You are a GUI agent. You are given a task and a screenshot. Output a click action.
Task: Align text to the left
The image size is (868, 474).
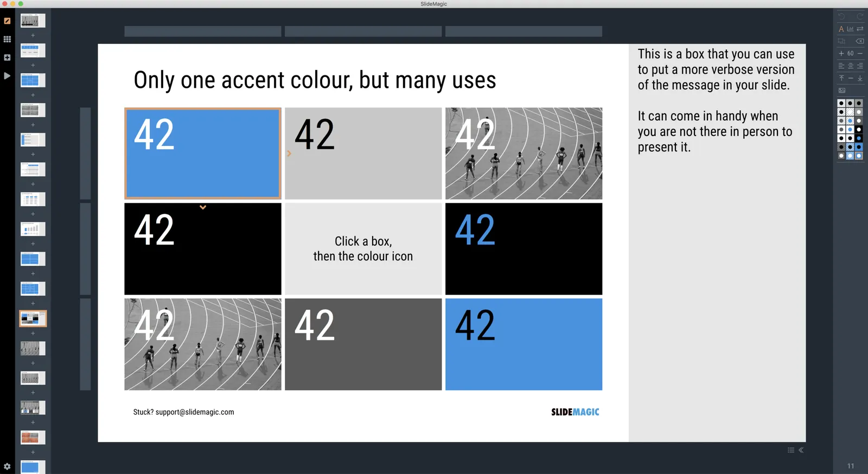coord(841,66)
